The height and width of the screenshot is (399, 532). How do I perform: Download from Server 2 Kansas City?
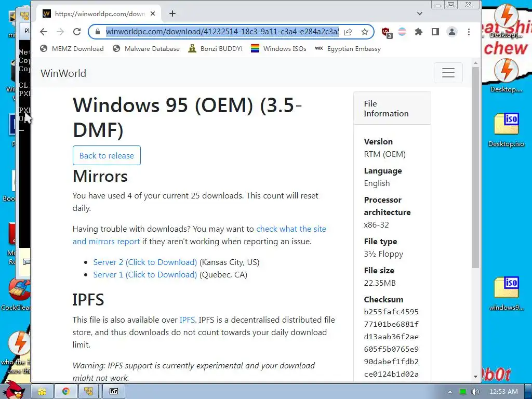pos(145,262)
